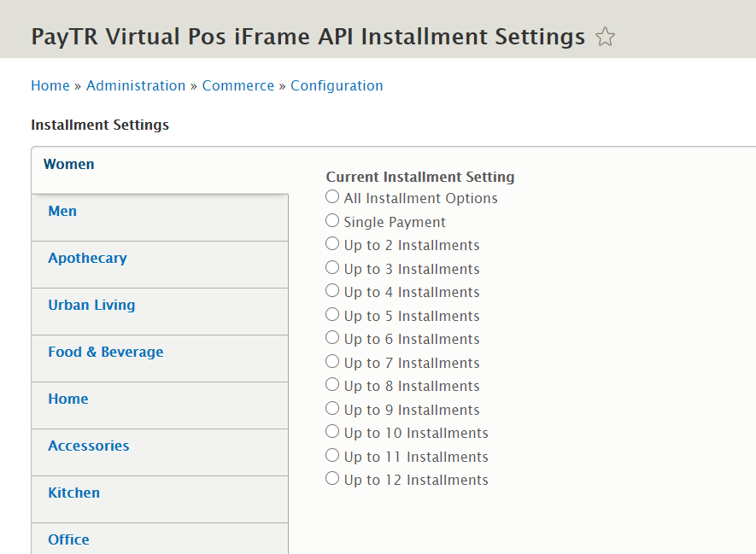Open the Men vertical tab
Viewport: 756px width, 554px height.
pyautogui.click(x=62, y=211)
